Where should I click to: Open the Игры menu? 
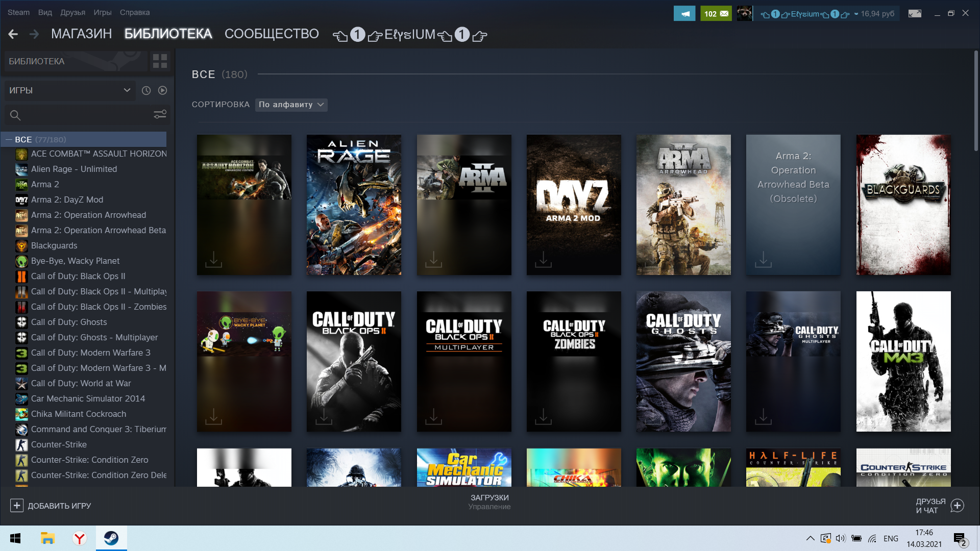[x=102, y=12]
